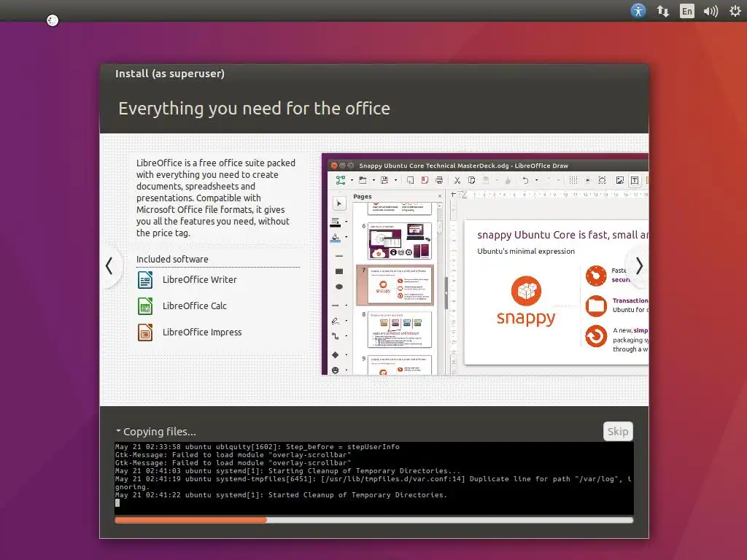The height and width of the screenshot is (560, 747).
Task: Click the Curve pencil tool in Draw sidebar
Action: point(336,321)
